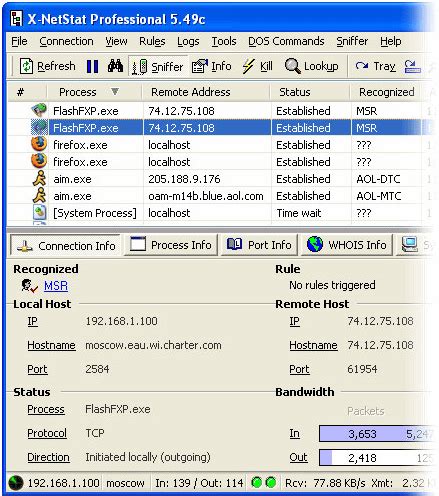Image resolution: width=439 pixels, height=496 pixels.
Task: Click the Out bandwidth bar showing 2,418
Action: [377, 458]
